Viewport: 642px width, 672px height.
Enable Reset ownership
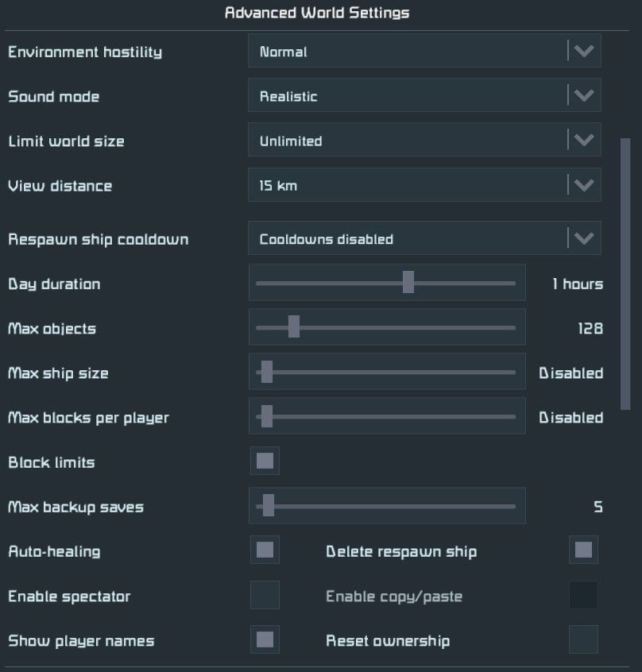pyautogui.click(x=583, y=640)
